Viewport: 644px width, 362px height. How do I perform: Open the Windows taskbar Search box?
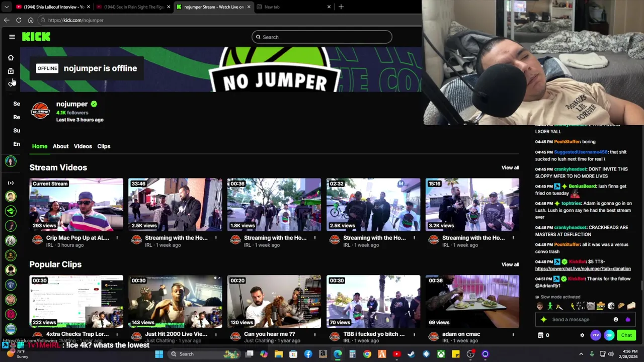click(205, 354)
